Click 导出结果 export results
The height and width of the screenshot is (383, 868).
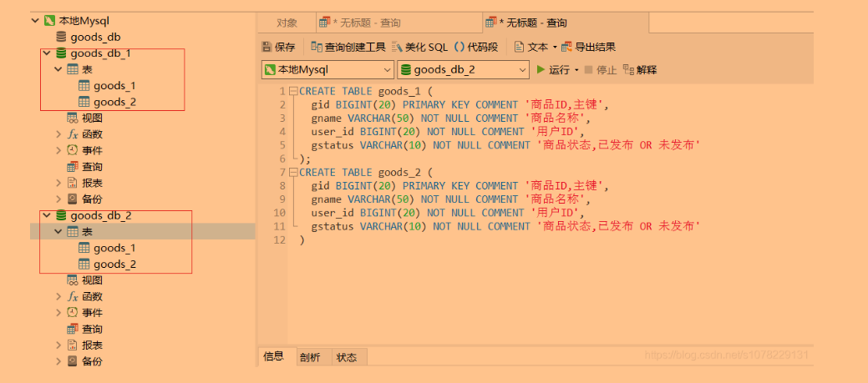pyautogui.click(x=588, y=47)
